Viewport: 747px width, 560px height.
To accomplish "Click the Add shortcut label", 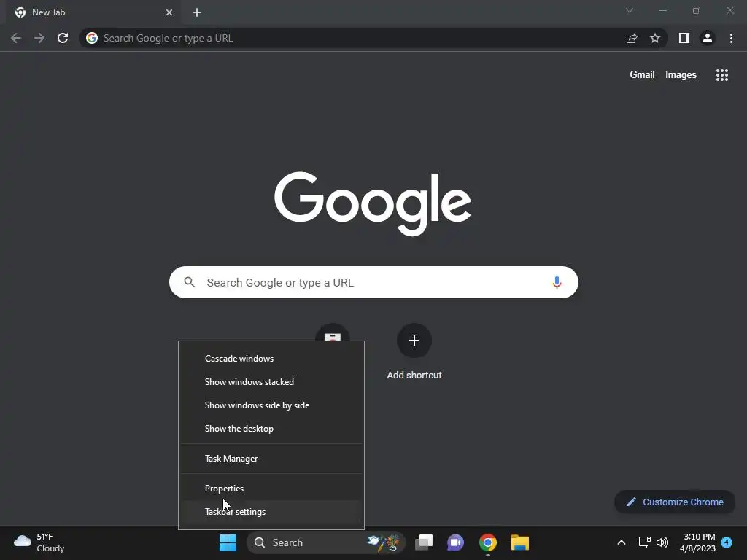I will coord(414,376).
